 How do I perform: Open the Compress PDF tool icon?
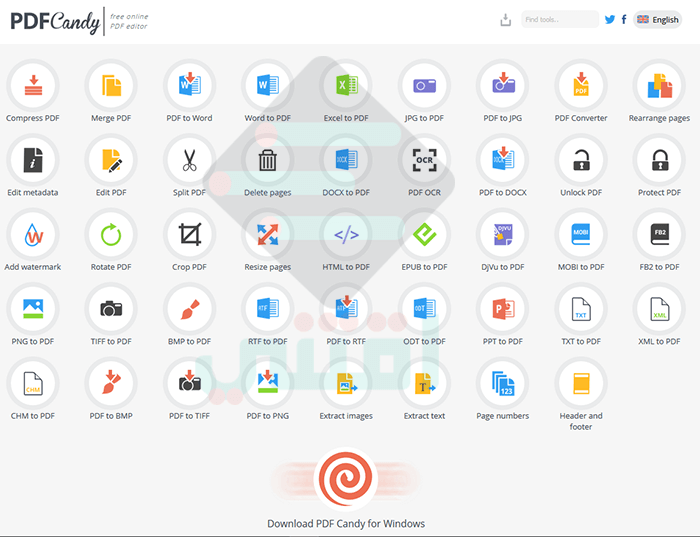pos(33,85)
